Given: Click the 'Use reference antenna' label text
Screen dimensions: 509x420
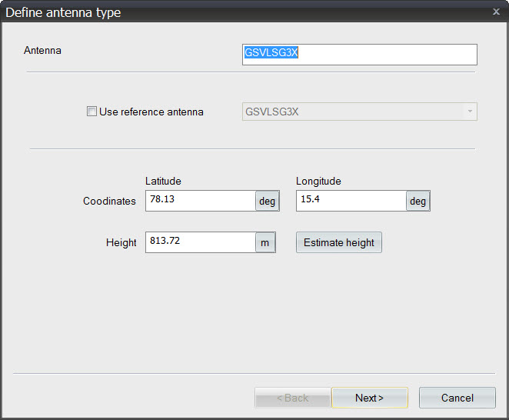Looking at the screenshot, I should (151, 112).
